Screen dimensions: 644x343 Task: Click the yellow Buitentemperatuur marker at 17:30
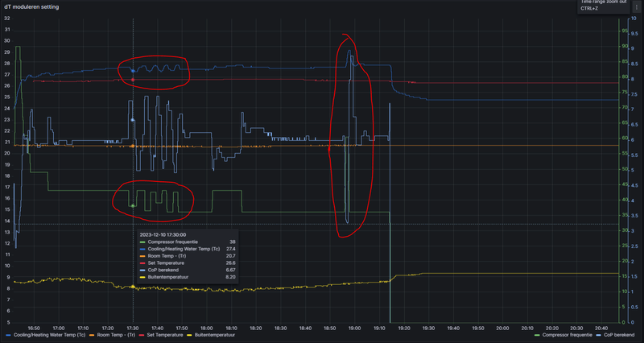click(133, 287)
